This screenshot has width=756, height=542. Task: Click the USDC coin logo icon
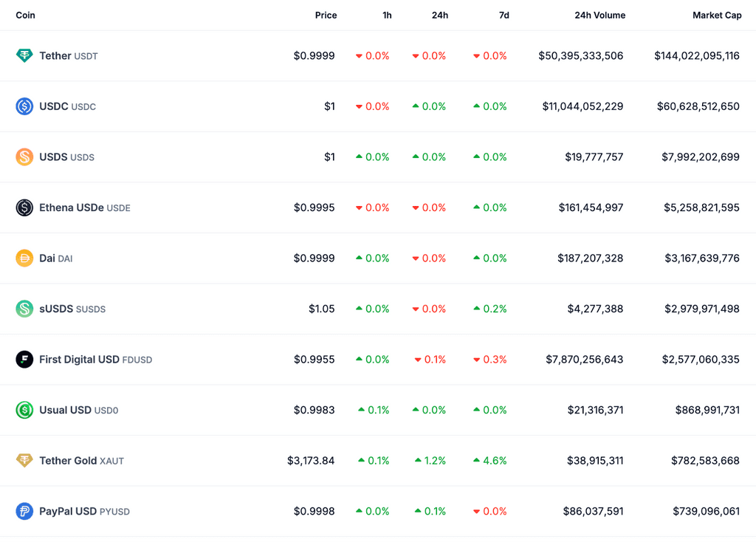coord(24,106)
